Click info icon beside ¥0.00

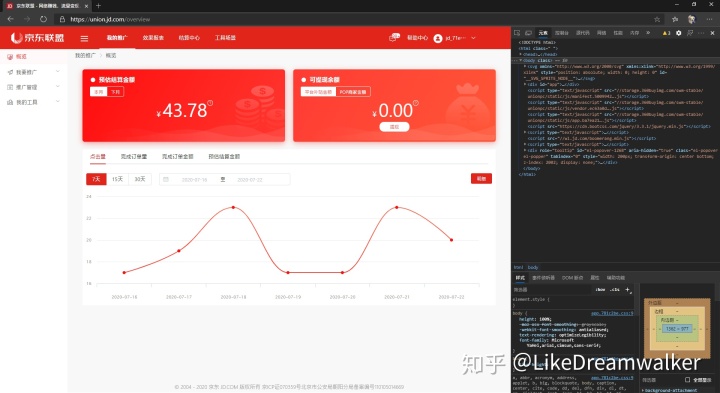click(416, 103)
